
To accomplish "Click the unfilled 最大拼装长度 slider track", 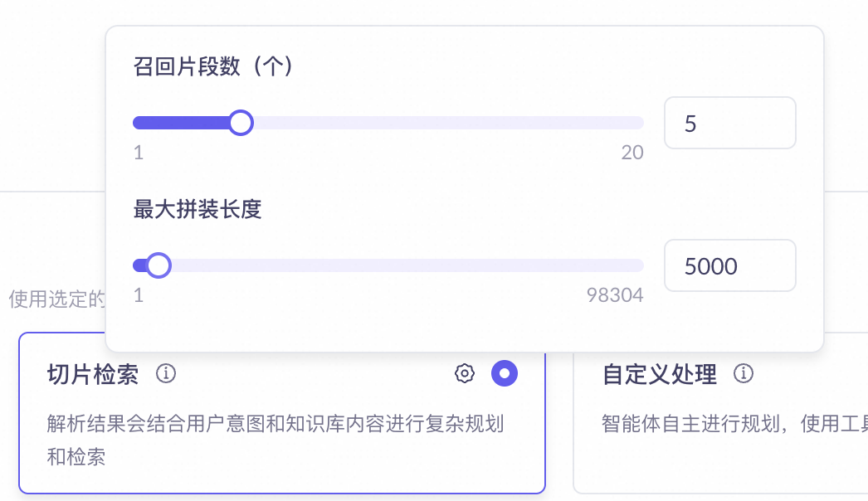I will [x=407, y=265].
